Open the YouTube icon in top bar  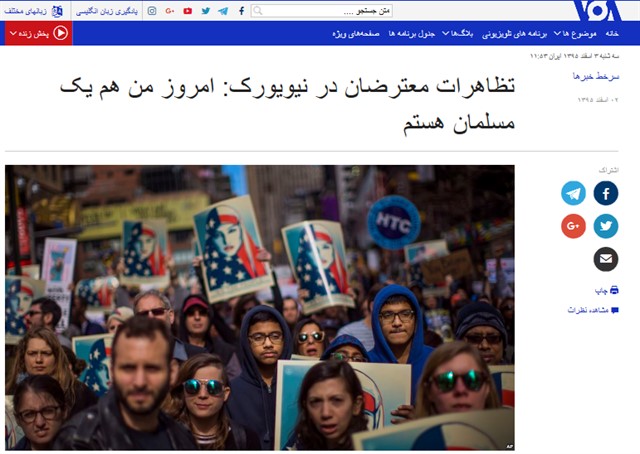[x=188, y=11]
